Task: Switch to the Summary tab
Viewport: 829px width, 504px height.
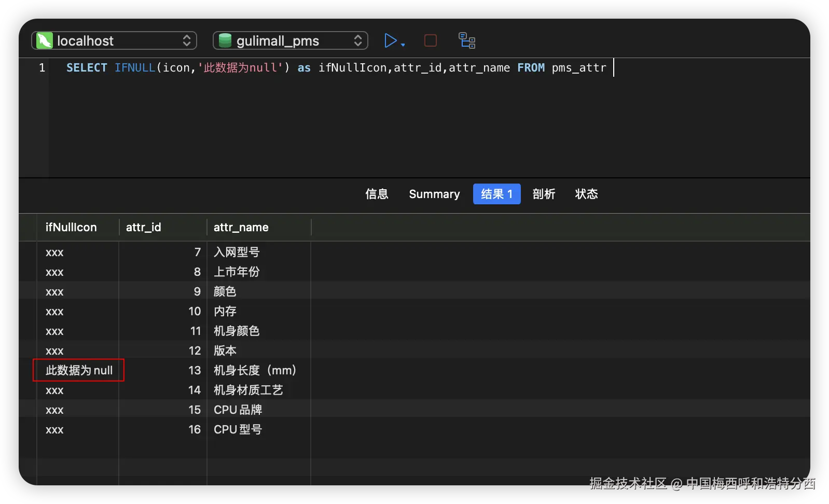Action: 434,194
